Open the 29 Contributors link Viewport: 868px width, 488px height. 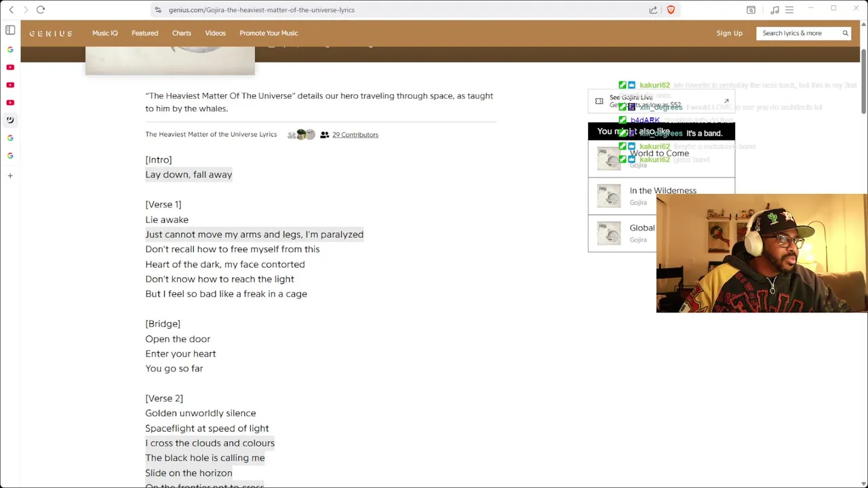[x=355, y=135]
